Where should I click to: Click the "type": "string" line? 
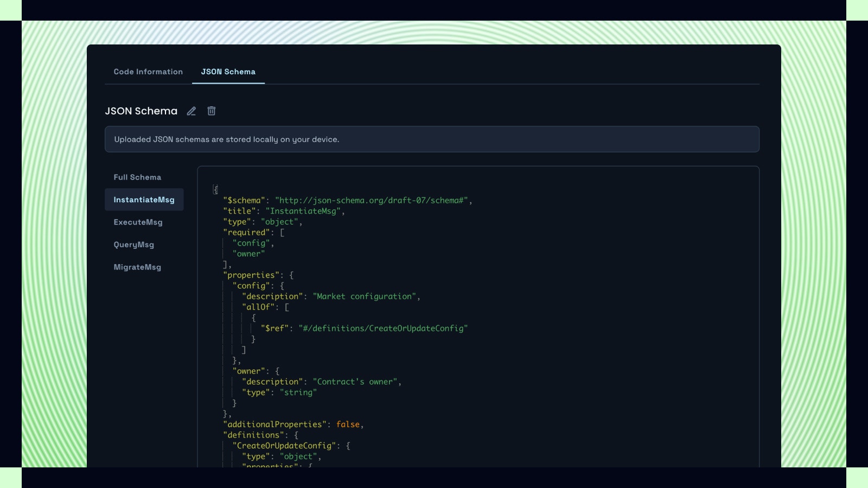[279, 393]
